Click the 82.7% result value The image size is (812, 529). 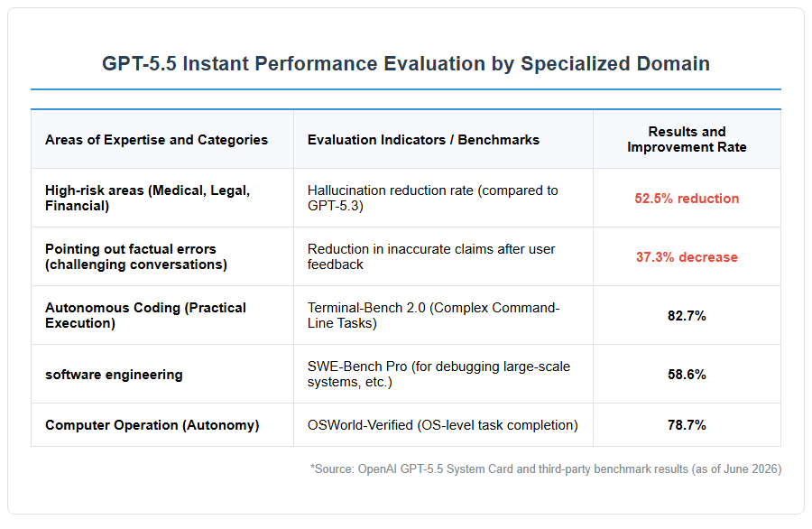tap(687, 316)
